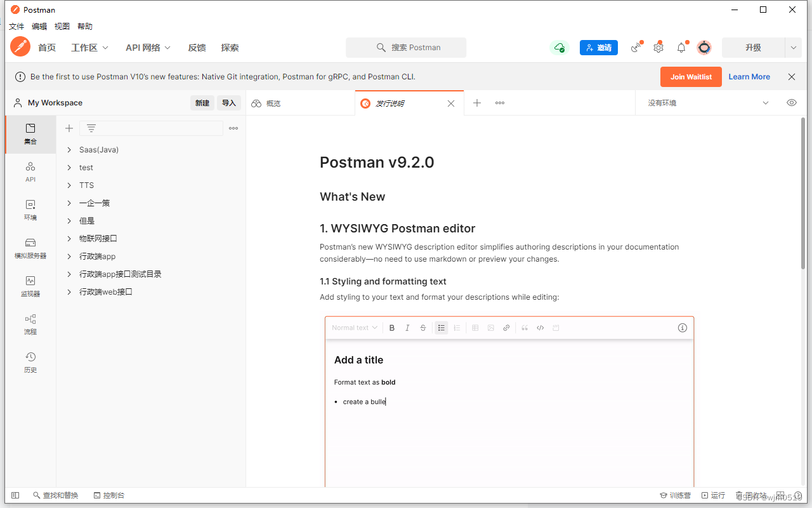Open the API sidebar panel
This screenshot has width=812, height=508.
pyautogui.click(x=30, y=172)
